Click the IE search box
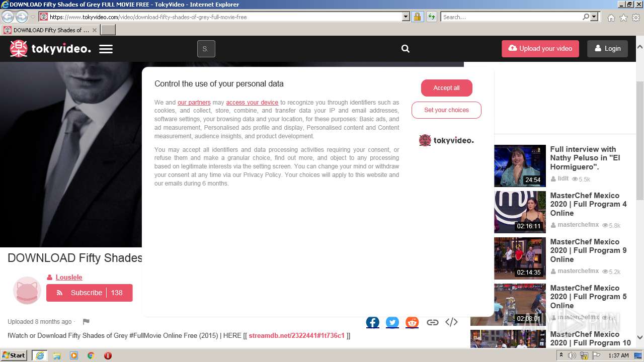The width and height of the screenshot is (644, 362). point(511,17)
